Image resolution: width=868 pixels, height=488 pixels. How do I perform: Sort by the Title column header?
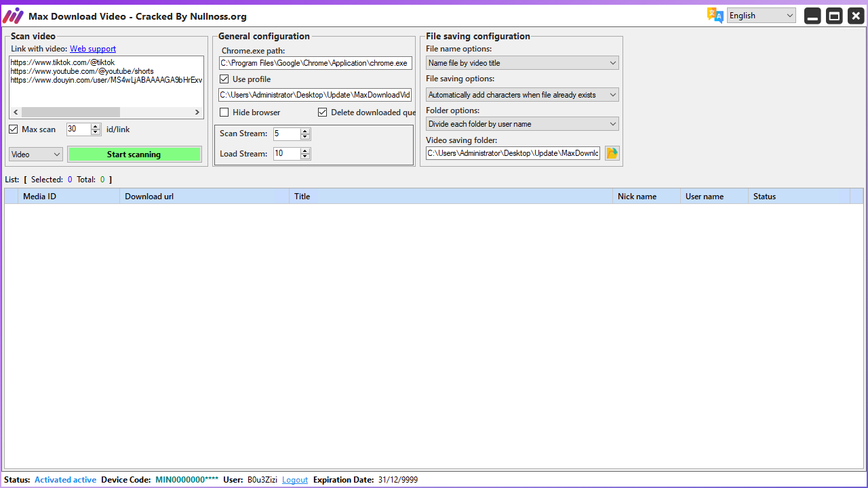(x=451, y=197)
